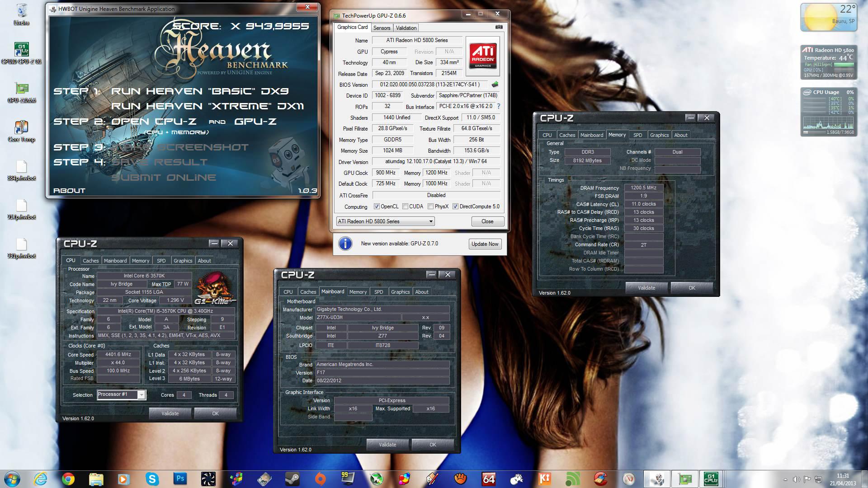Select Mainboard tab in the CPU-Z processor window
The image size is (868, 488).
(x=115, y=261)
